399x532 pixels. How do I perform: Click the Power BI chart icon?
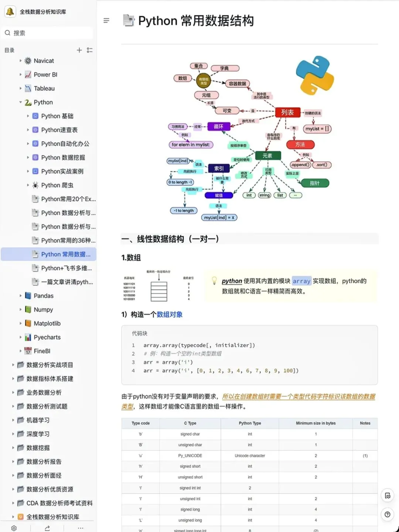coord(28,75)
